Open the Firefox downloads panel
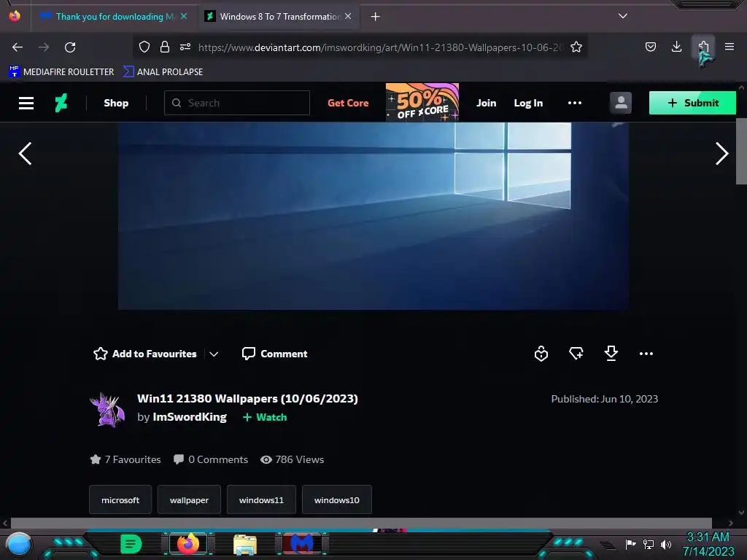The height and width of the screenshot is (560, 747). coord(676,47)
